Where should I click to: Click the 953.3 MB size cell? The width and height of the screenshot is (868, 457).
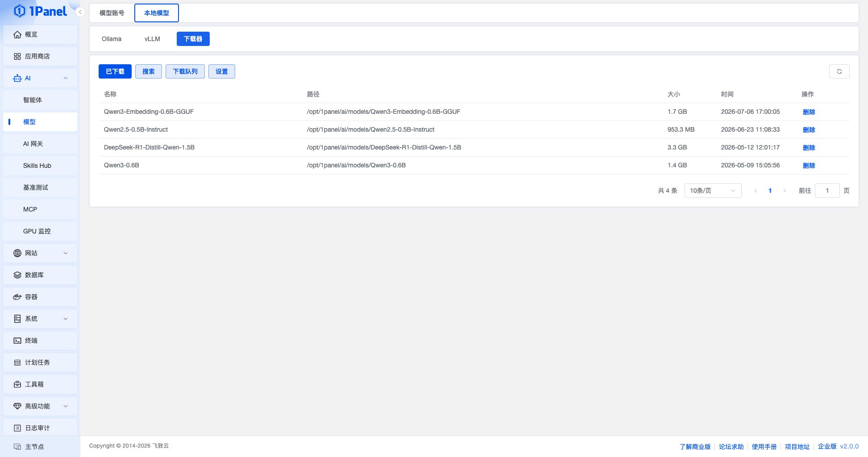point(681,129)
